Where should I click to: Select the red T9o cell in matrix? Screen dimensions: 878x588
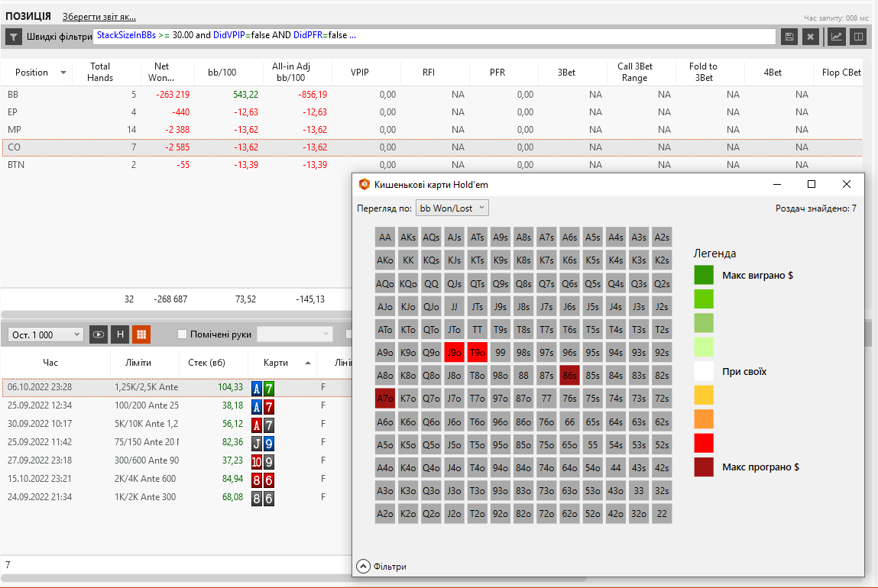tap(477, 353)
